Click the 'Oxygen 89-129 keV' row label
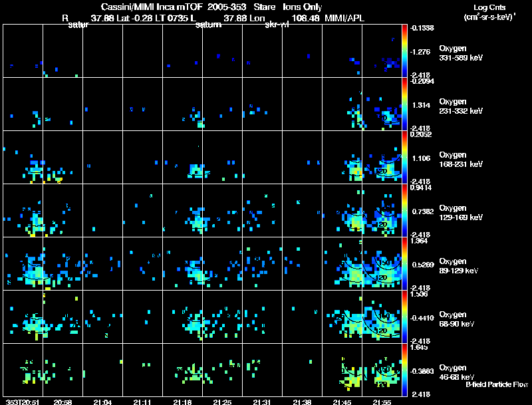The width and height of the screenshot is (532, 405). [x=459, y=266]
